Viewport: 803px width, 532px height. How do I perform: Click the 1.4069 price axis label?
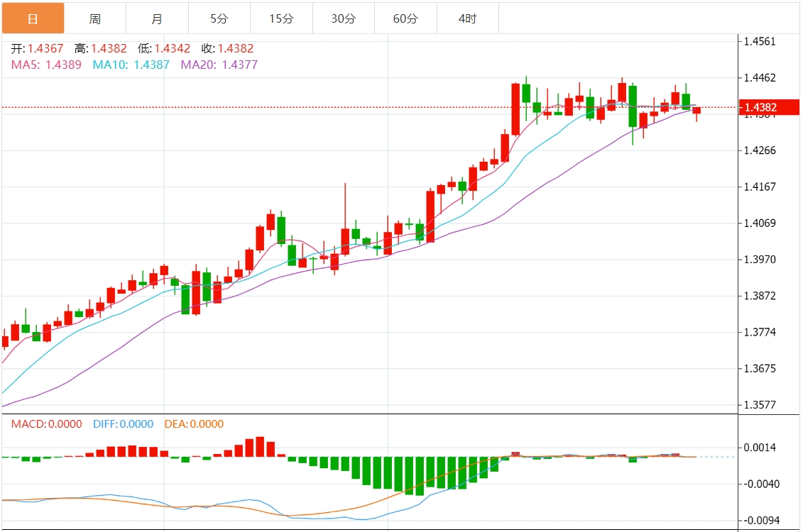point(760,223)
